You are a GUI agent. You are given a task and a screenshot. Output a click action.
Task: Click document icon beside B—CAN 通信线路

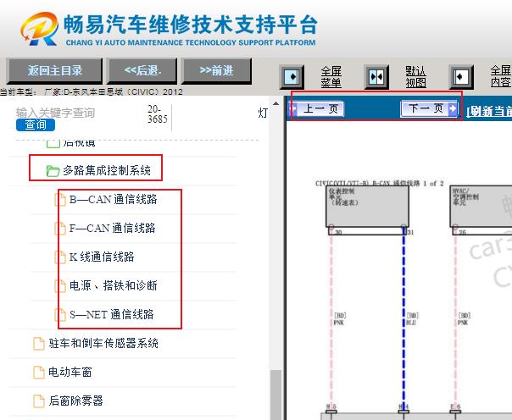coord(60,200)
